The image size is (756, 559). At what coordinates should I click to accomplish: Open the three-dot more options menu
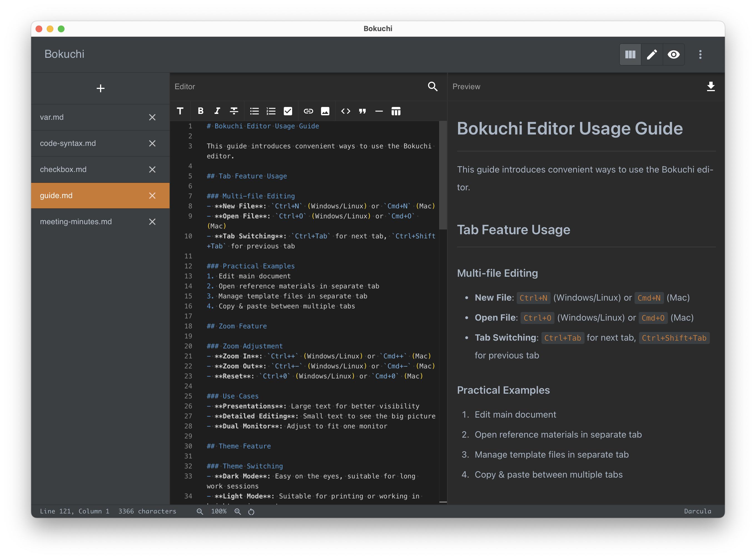click(x=700, y=54)
